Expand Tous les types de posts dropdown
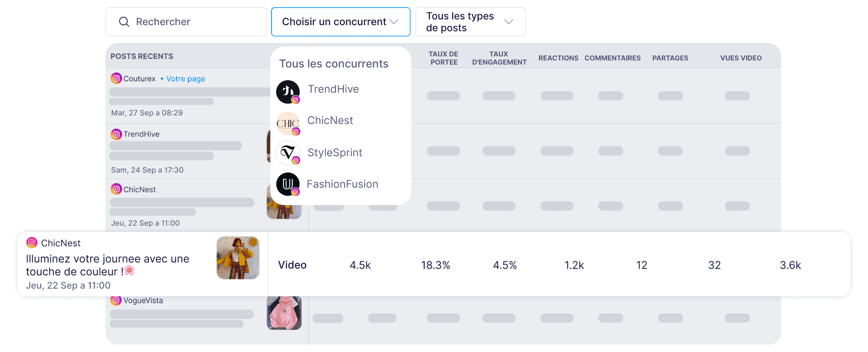 click(x=470, y=22)
